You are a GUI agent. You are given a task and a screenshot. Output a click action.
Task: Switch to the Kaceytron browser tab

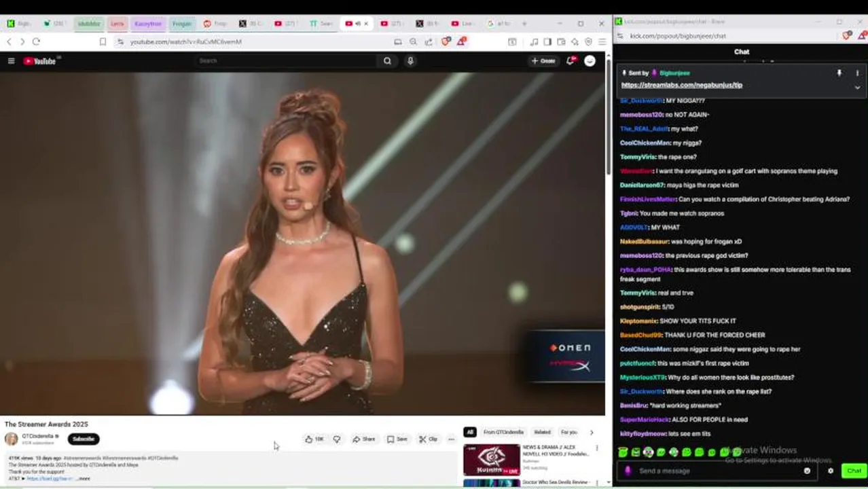point(147,23)
